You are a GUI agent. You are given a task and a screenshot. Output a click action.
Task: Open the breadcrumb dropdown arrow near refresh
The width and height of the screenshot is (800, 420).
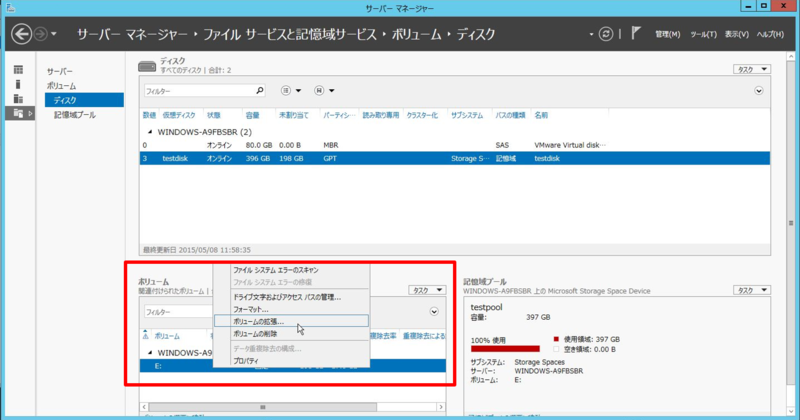pos(591,34)
